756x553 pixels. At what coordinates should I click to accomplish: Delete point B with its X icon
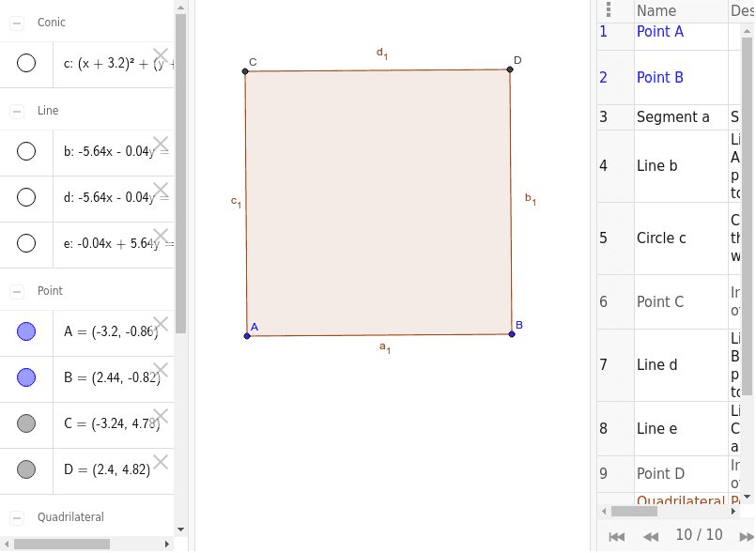click(161, 370)
